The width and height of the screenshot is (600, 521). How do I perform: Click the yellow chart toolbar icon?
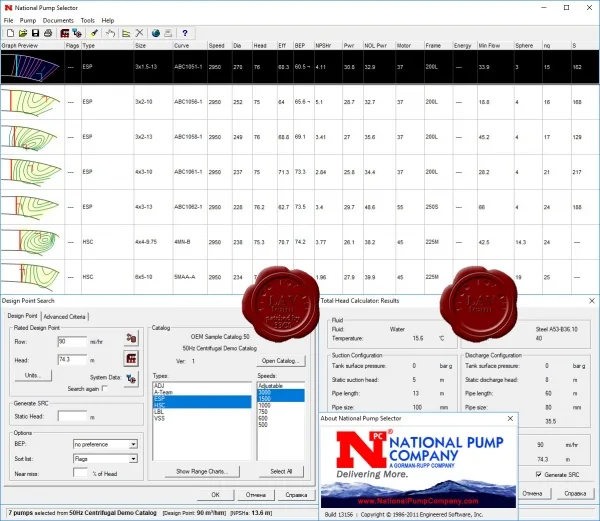click(x=126, y=33)
